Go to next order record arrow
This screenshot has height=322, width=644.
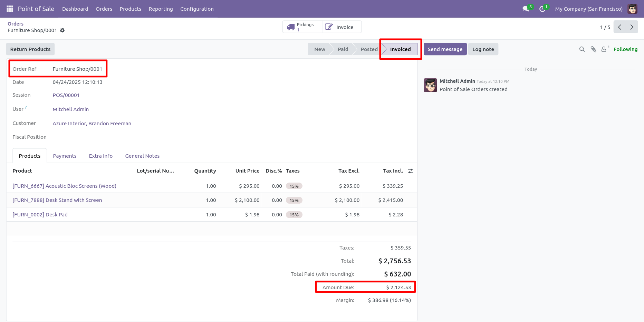(632, 27)
